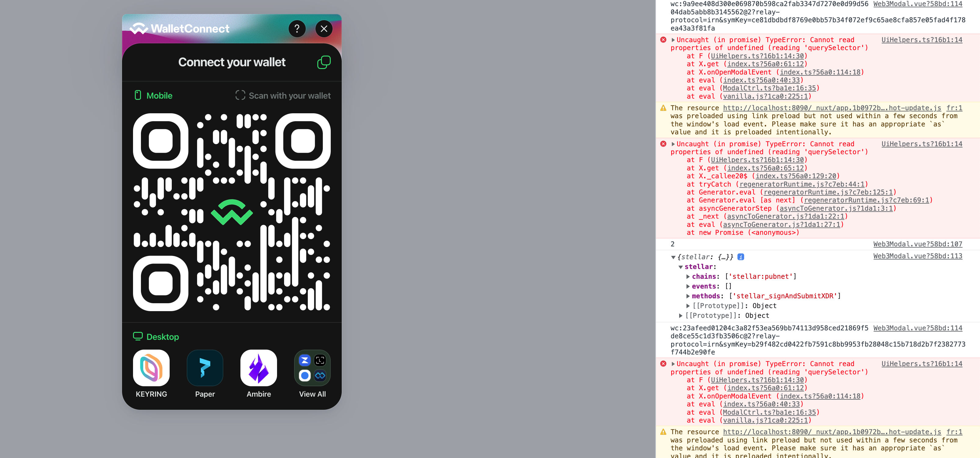
Task: Copy the WalletConnect URI using the copy icon
Action: pyautogui.click(x=324, y=62)
